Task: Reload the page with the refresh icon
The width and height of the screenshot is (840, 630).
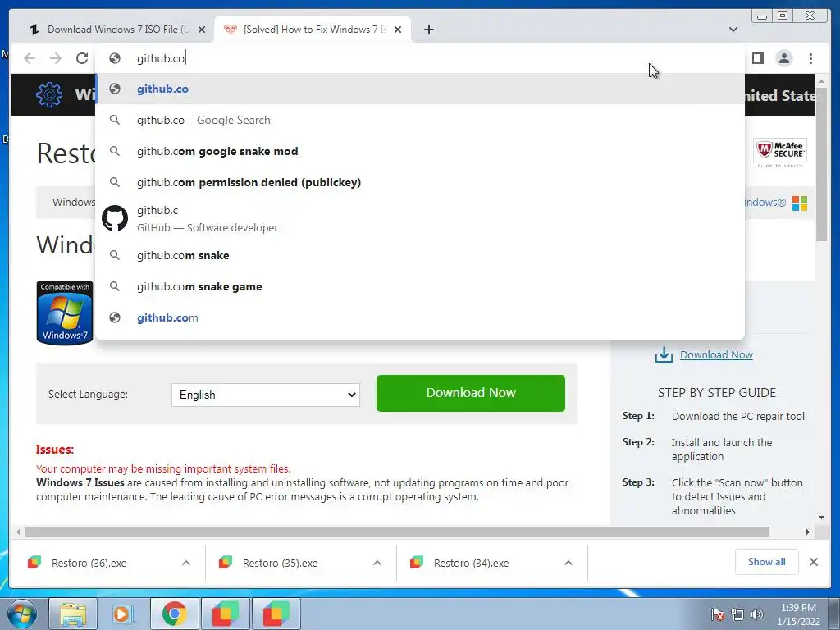Action: (x=82, y=58)
